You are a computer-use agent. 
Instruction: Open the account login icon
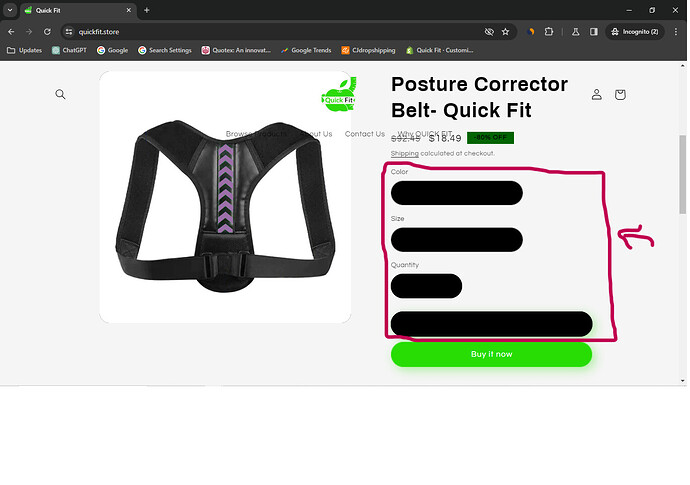coord(596,94)
